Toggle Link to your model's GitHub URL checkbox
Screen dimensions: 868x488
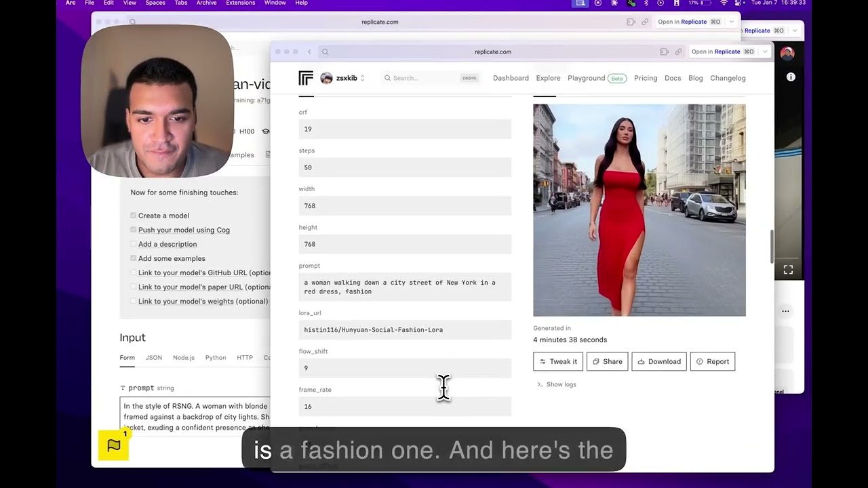[x=134, y=272]
